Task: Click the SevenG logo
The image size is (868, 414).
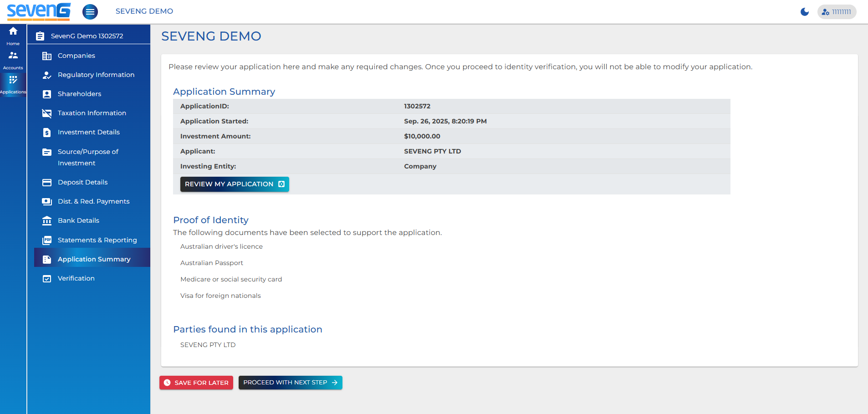Action: (x=39, y=11)
